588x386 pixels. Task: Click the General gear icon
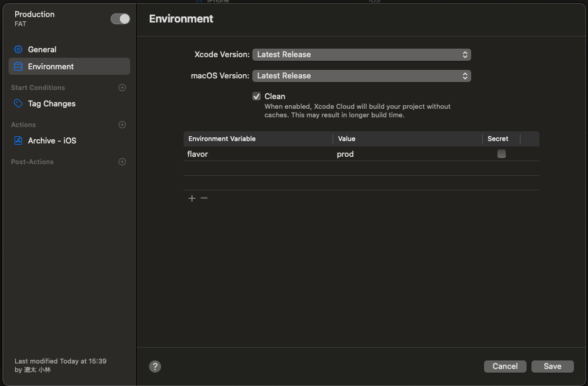pos(18,49)
